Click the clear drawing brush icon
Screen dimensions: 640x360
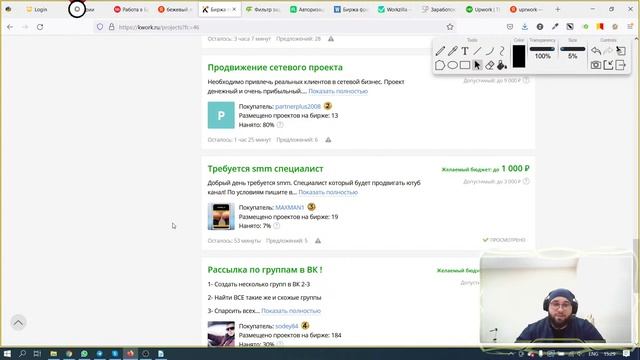pyautogui.click(x=621, y=51)
